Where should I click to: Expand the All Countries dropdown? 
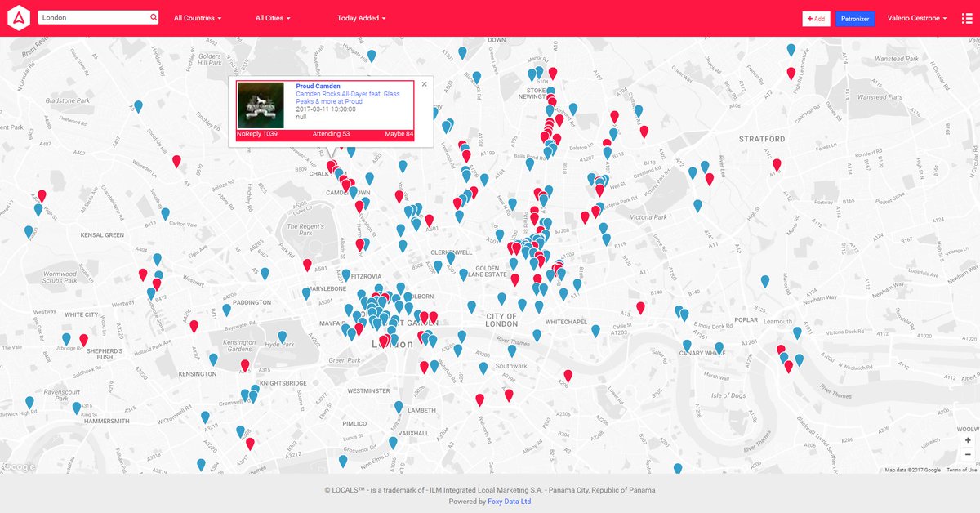pyautogui.click(x=198, y=18)
